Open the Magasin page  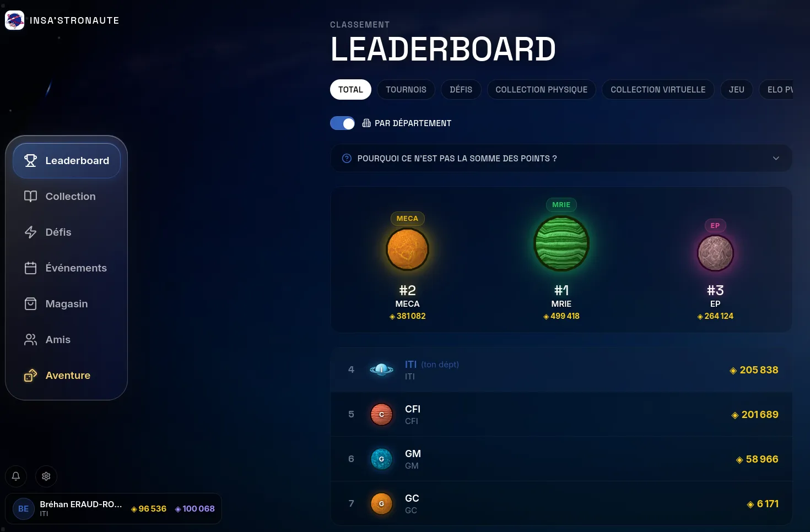(x=67, y=304)
